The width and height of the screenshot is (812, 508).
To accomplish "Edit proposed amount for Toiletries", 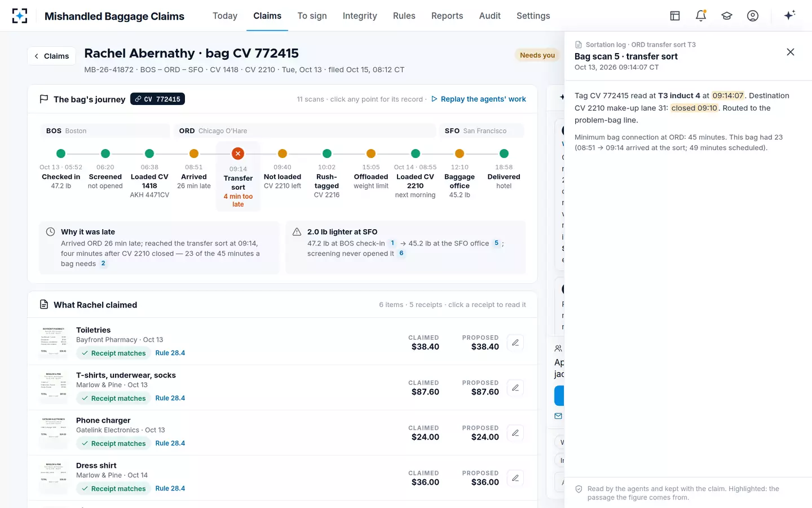I will [x=515, y=343].
